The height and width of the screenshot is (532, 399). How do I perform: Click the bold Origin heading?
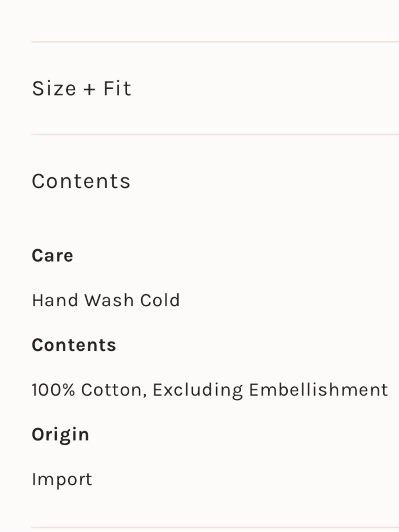coord(60,435)
